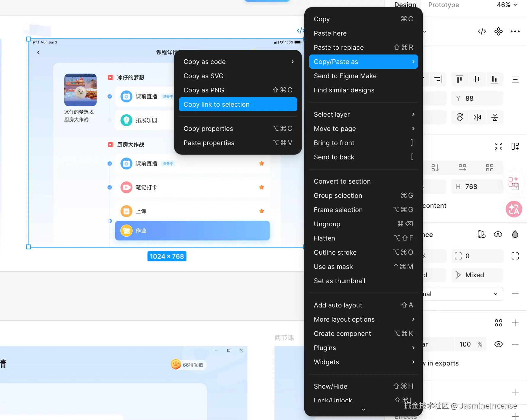Click the distribute spacing icon next to alignment
This screenshot has width=527, height=420.
click(515, 79)
